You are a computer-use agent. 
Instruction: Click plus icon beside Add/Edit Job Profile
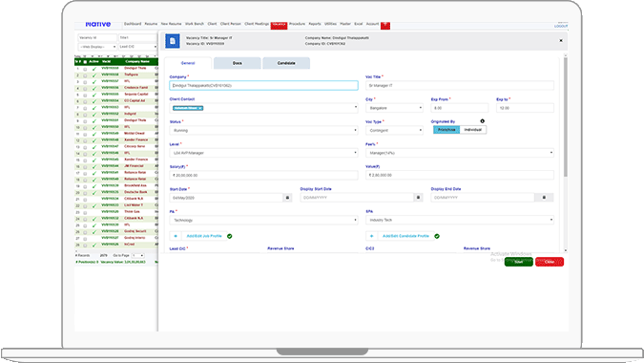click(x=176, y=236)
